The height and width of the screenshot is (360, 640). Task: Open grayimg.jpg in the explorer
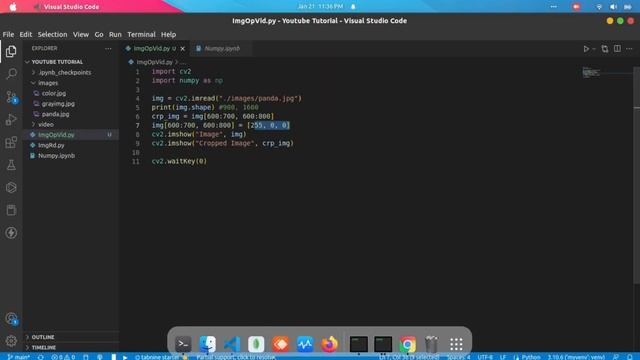tap(71, 104)
